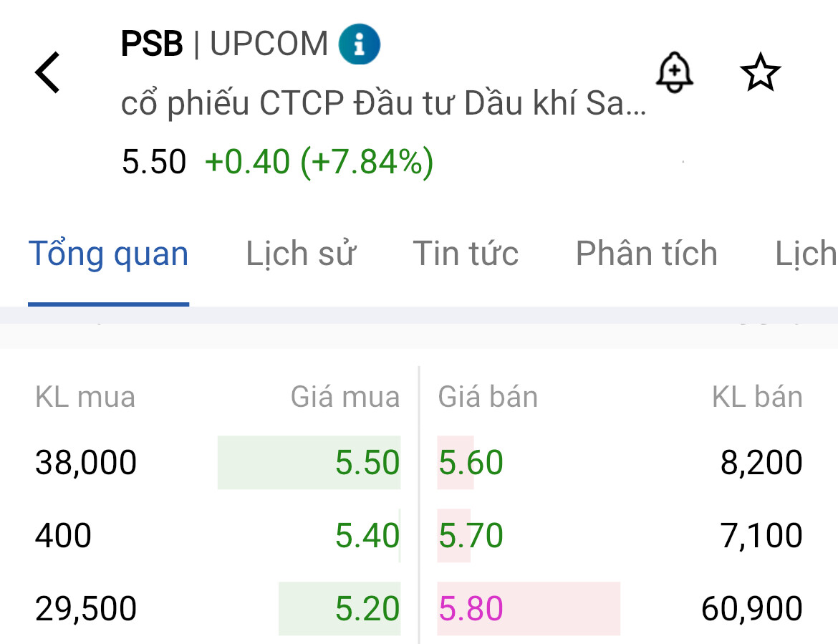The width and height of the screenshot is (838, 644).
Task: Select ask price 5.60
Action: tap(471, 463)
